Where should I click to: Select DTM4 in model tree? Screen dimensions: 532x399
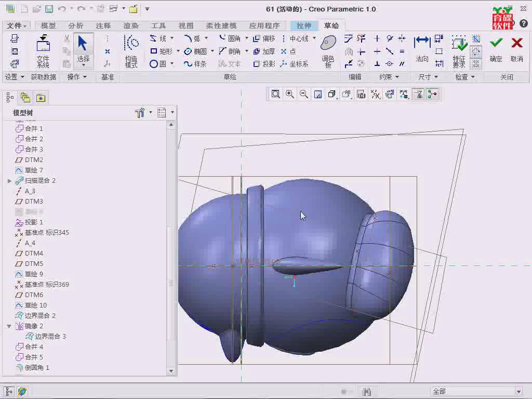(29, 254)
